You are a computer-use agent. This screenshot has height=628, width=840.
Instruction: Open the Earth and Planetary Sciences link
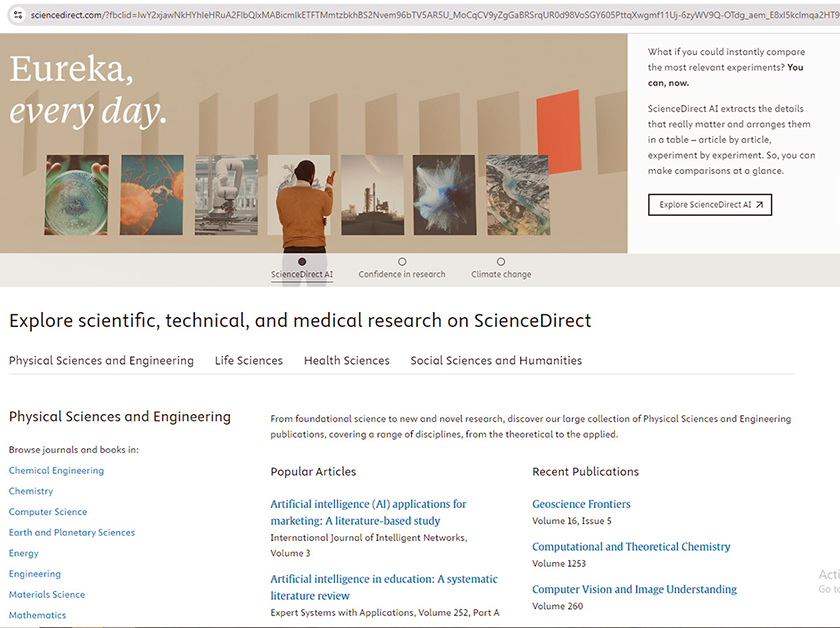[71, 532]
